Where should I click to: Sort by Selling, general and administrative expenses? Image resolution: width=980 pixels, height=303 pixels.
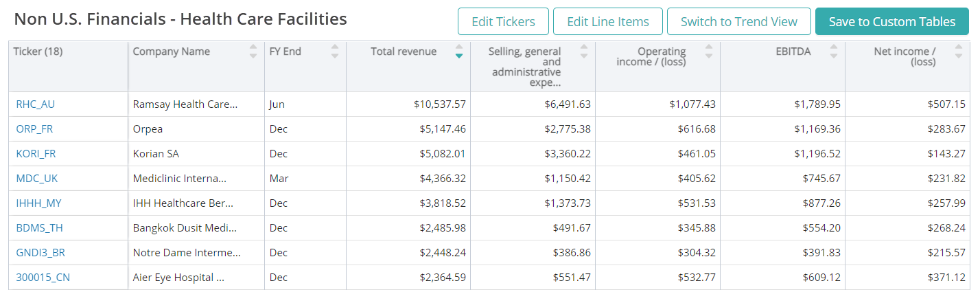click(x=584, y=52)
